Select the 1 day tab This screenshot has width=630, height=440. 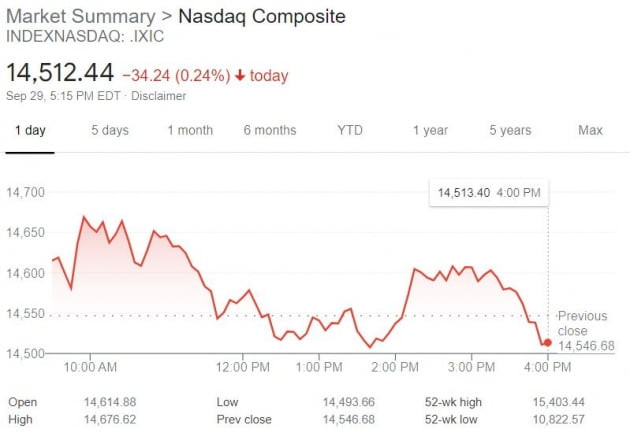click(30, 130)
